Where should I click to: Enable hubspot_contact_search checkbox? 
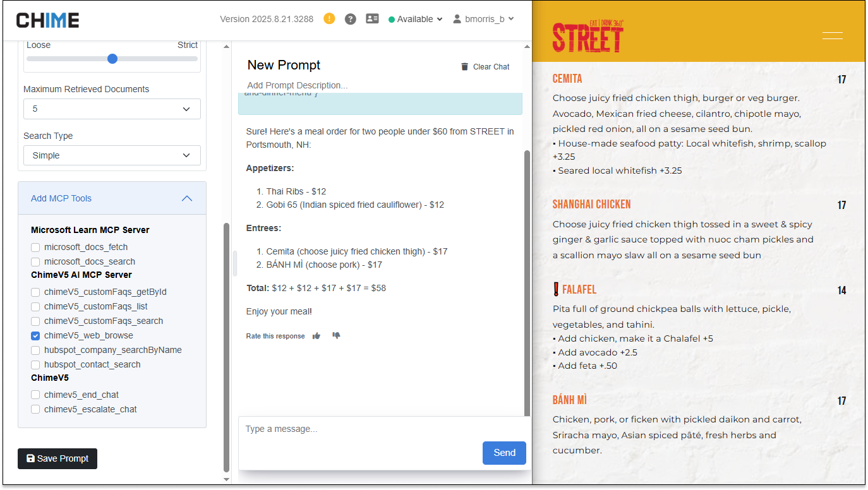point(35,364)
